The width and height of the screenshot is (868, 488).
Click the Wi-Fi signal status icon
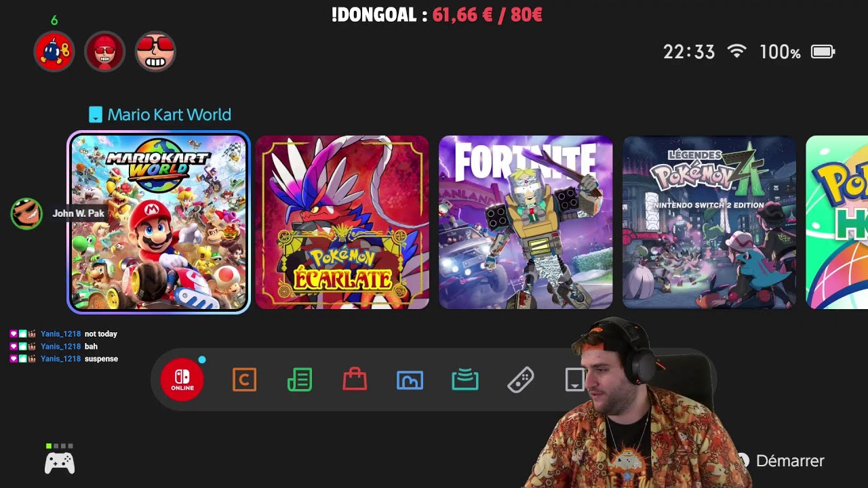pyautogui.click(x=736, y=52)
